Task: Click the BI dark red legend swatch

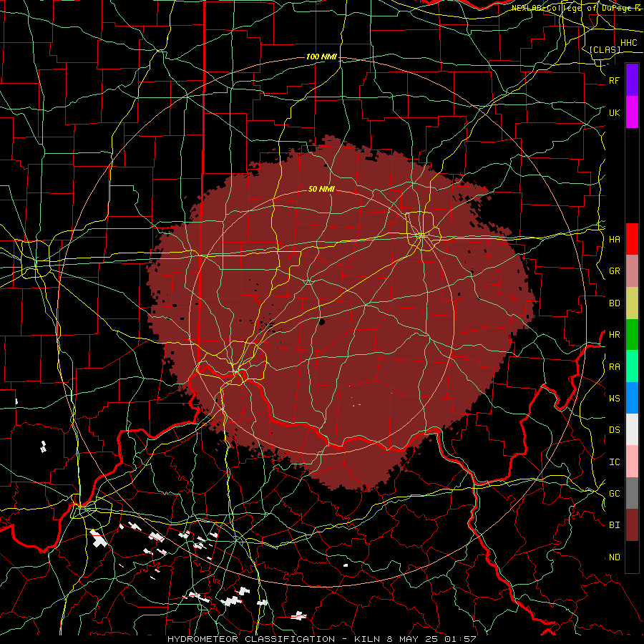Action: (x=632, y=525)
